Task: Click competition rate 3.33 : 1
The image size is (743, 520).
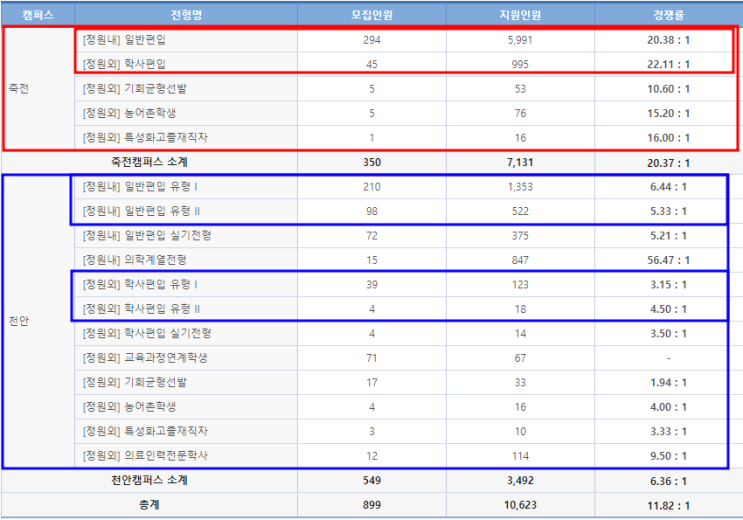Action: 668,431
